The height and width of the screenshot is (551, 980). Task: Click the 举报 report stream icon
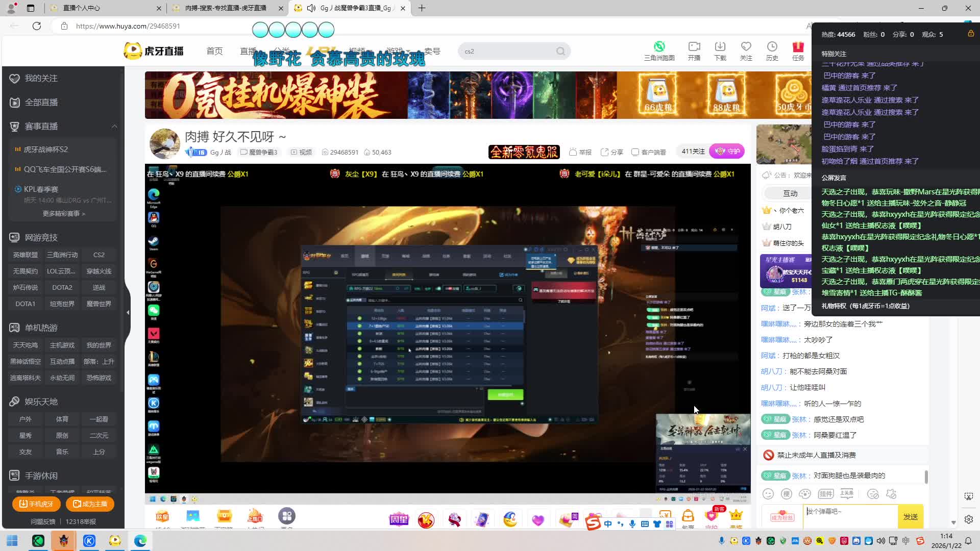click(580, 152)
